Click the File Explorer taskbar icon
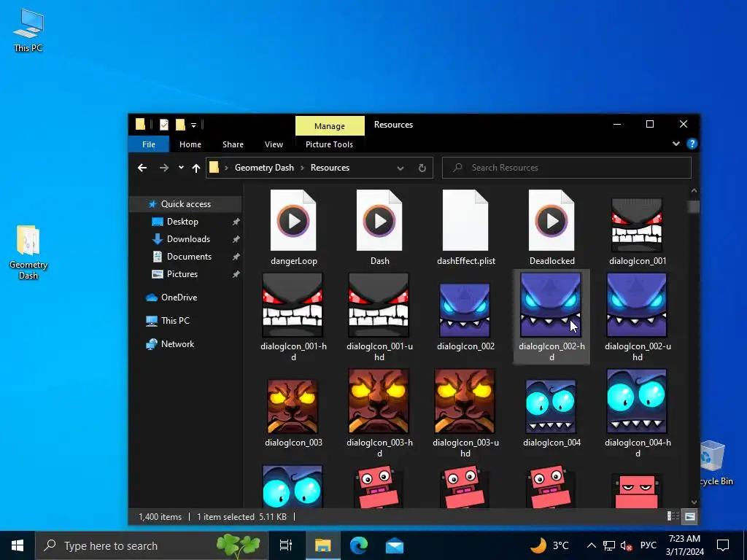 (322, 545)
